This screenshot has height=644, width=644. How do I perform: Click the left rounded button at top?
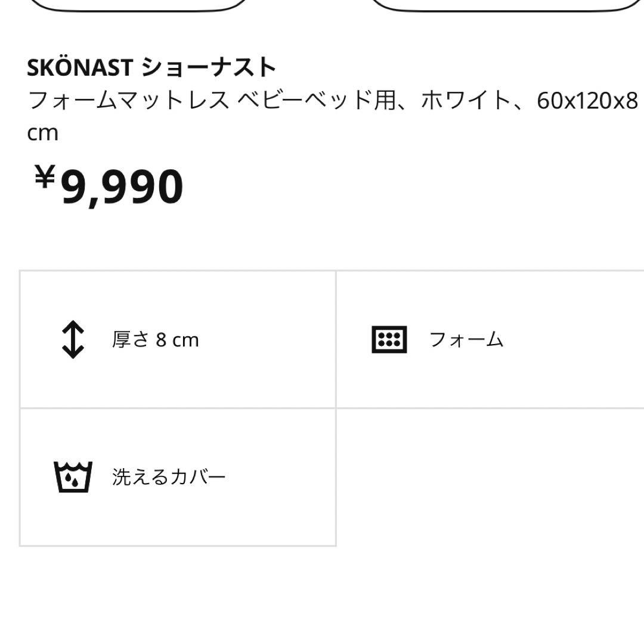click(x=140, y=5)
